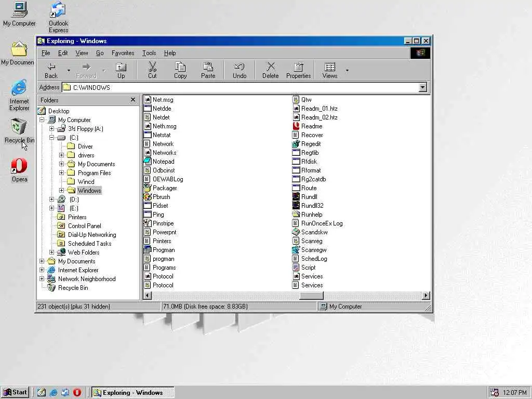
Task: Open the View menu
Action: tap(82, 53)
